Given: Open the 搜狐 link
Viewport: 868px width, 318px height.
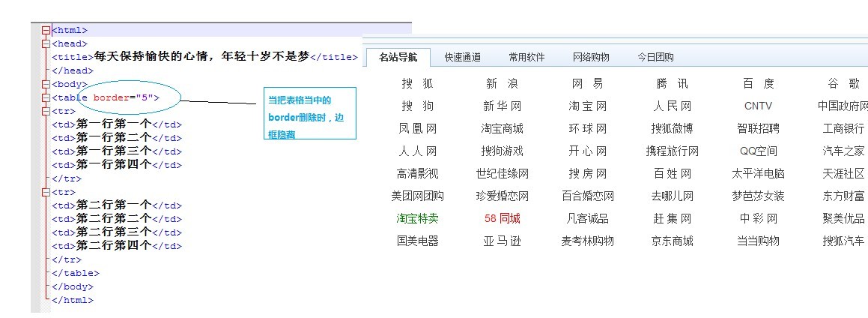Looking at the screenshot, I should pos(417,84).
